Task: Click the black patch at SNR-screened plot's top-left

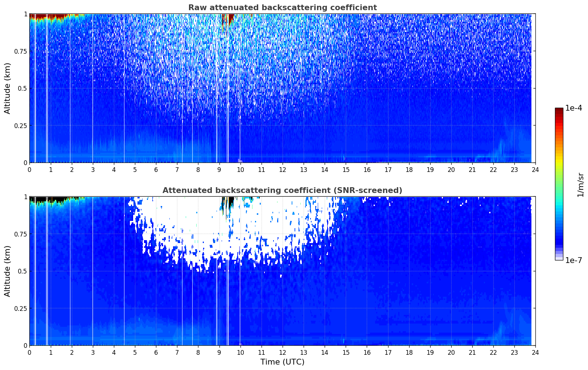Action: pos(47,199)
